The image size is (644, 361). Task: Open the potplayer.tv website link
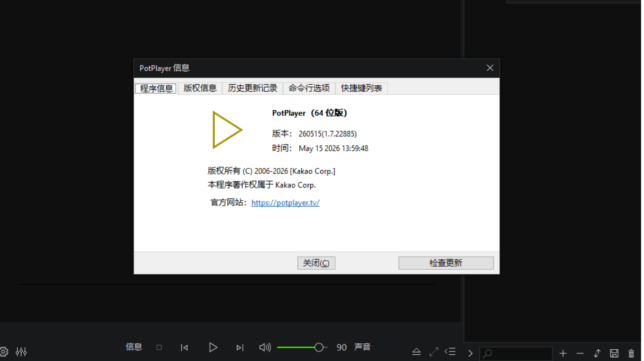[x=285, y=203]
